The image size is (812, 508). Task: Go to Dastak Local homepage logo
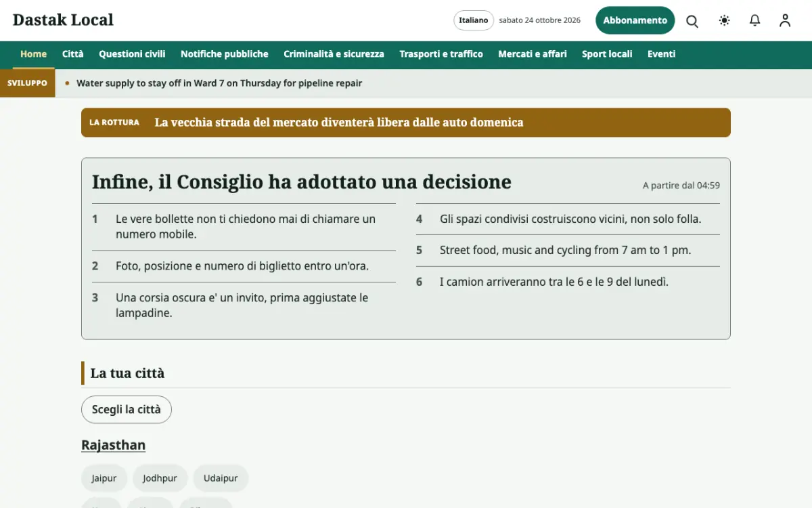[63, 20]
